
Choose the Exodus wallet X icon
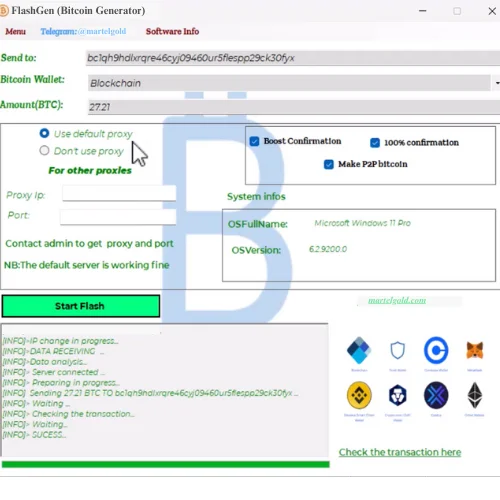(x=436, y=395)
